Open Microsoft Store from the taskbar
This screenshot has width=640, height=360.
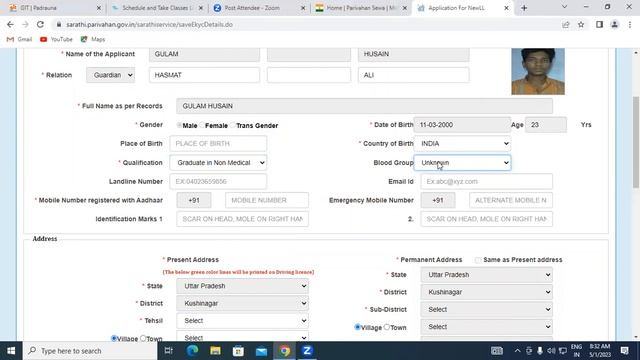238,351
